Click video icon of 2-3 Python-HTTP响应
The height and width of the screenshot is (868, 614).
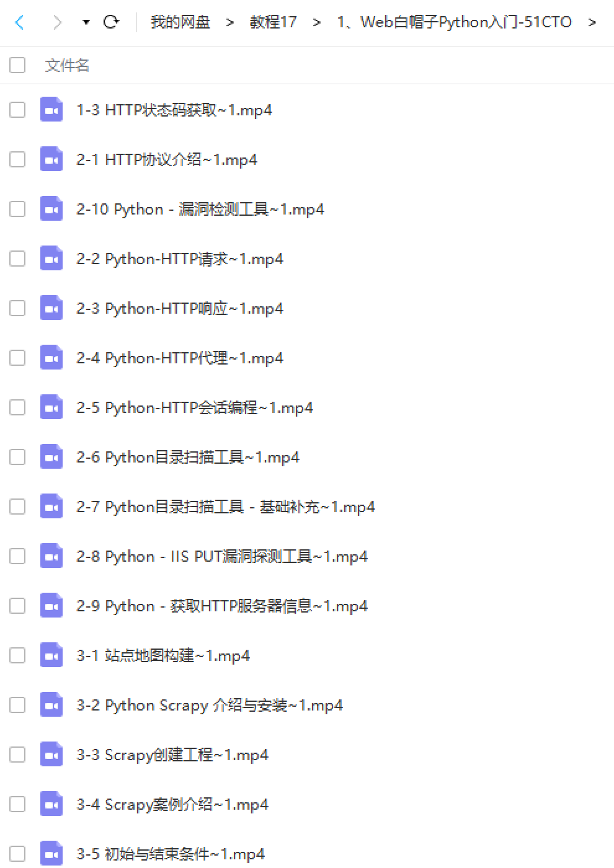tap(51, 308)
